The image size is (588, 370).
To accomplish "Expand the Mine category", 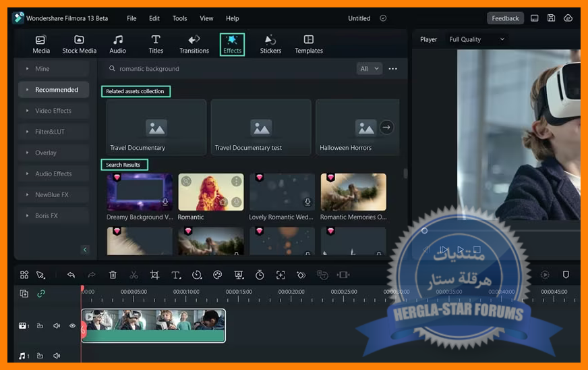I will 54,69.
